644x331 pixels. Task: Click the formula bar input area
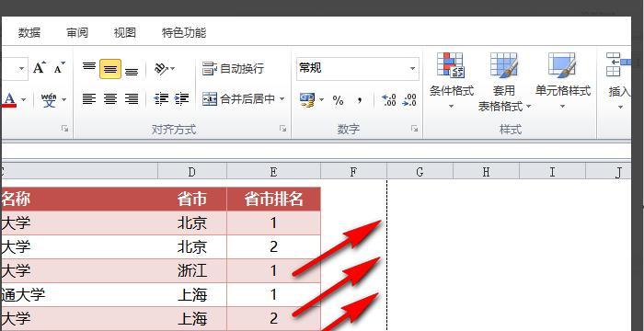coord(316,151)
